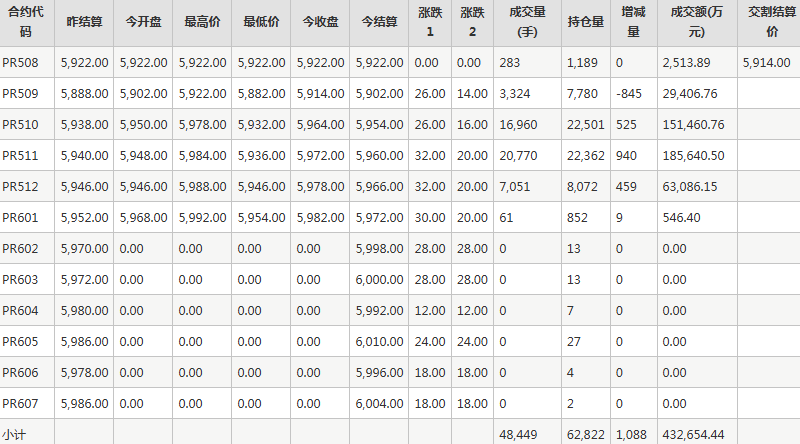Click the 最高价 column header
Image resolution: width=800 pixels, height=444 pixels.
(202, 22)
